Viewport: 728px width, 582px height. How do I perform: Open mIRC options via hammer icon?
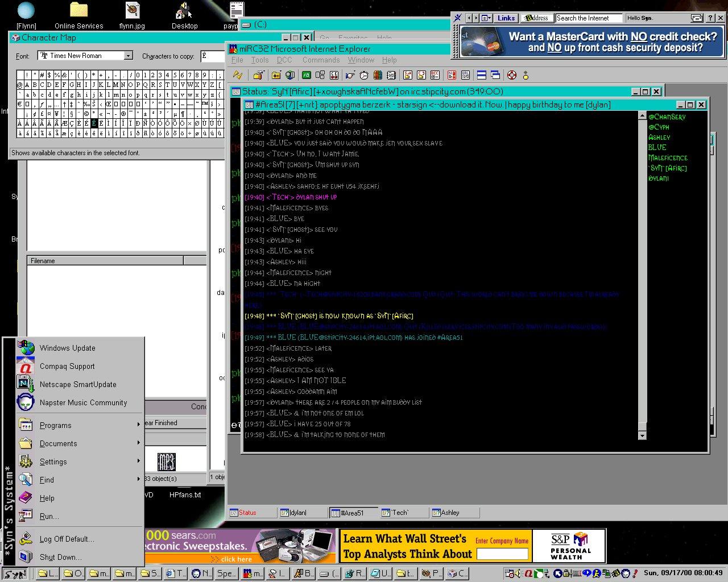258,75
